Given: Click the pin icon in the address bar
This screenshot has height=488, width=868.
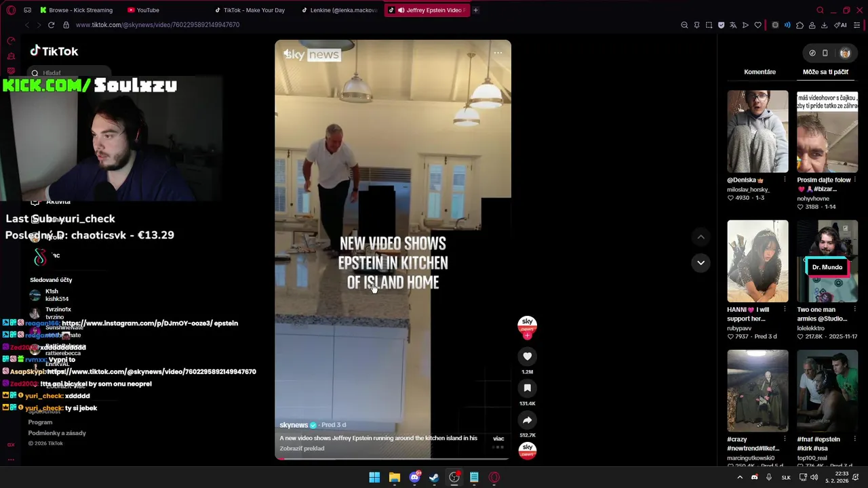Looking at the screenshot, I should (x=696, y=25).
